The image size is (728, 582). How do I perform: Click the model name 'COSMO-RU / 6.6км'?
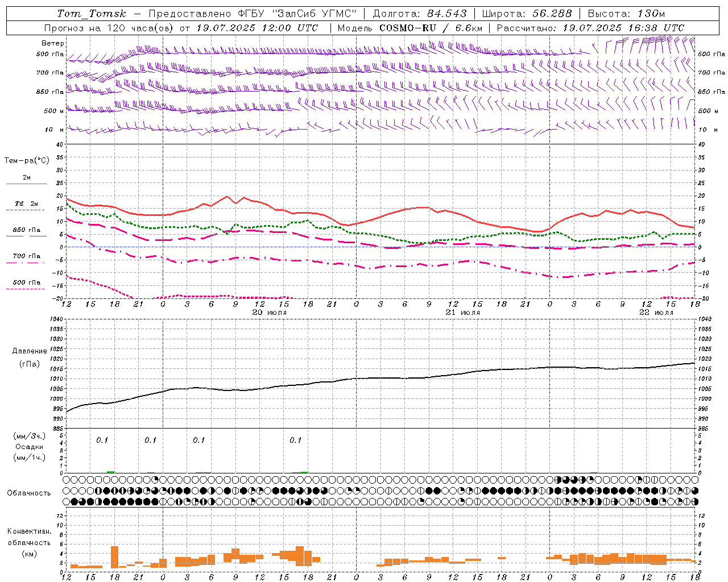pos(431,28)
